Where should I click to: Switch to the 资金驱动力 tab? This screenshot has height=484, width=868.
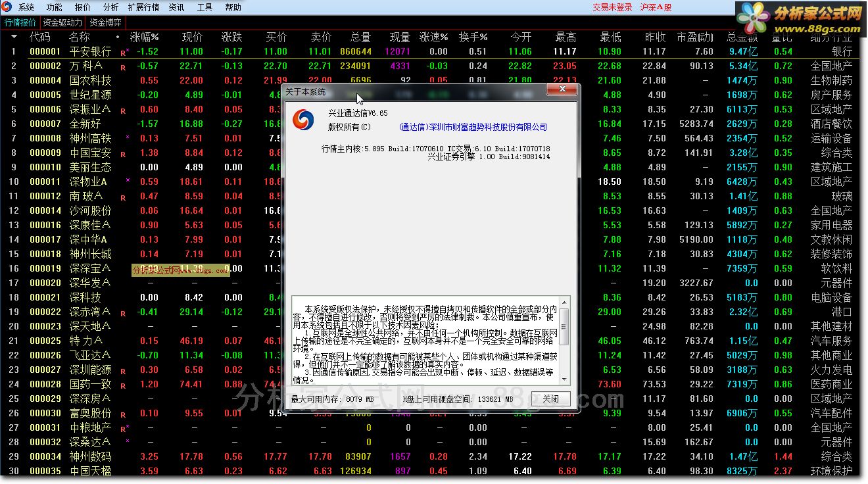click(x=63, y=22)
